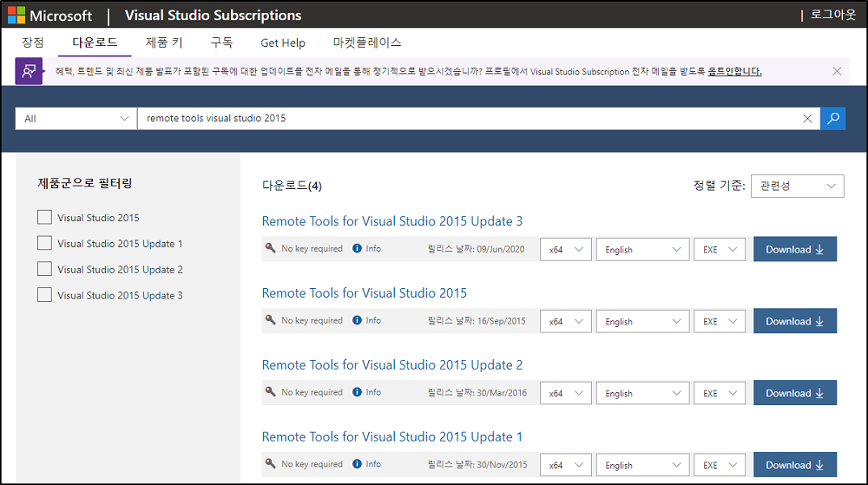Check Visual Studio 2015 Update 1 filter
Screen dimensions: 868x485
[44, 243]
